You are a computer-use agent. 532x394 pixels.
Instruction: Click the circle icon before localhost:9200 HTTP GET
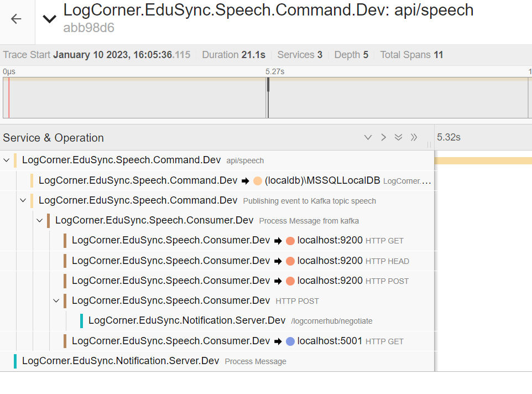pyautogui.click(x=290, y=241)
